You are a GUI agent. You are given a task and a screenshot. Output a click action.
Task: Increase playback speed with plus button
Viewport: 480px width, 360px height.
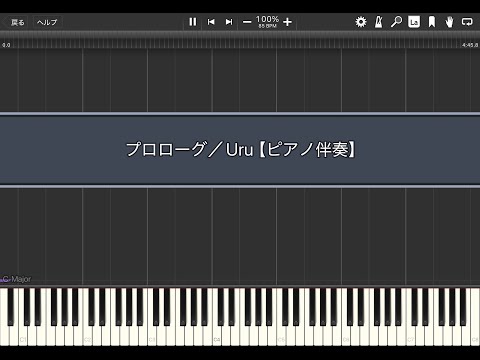point(287,22)
